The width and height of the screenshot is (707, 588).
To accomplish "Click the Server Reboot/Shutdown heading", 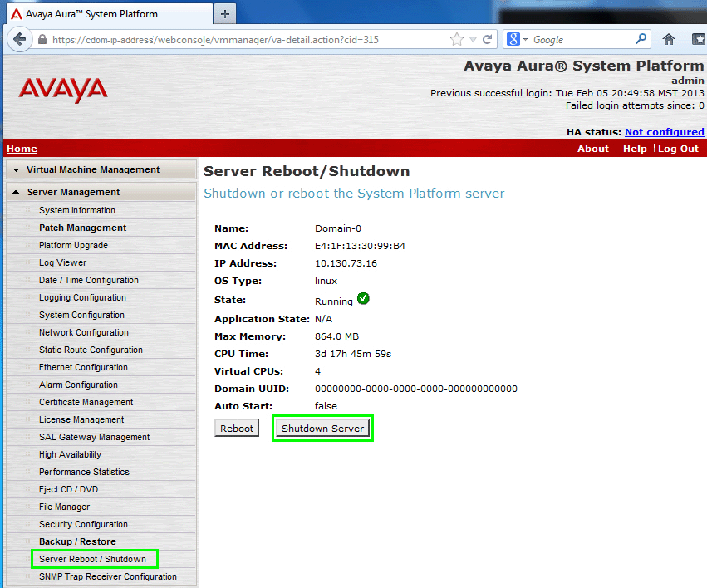I will pos(307,171).
